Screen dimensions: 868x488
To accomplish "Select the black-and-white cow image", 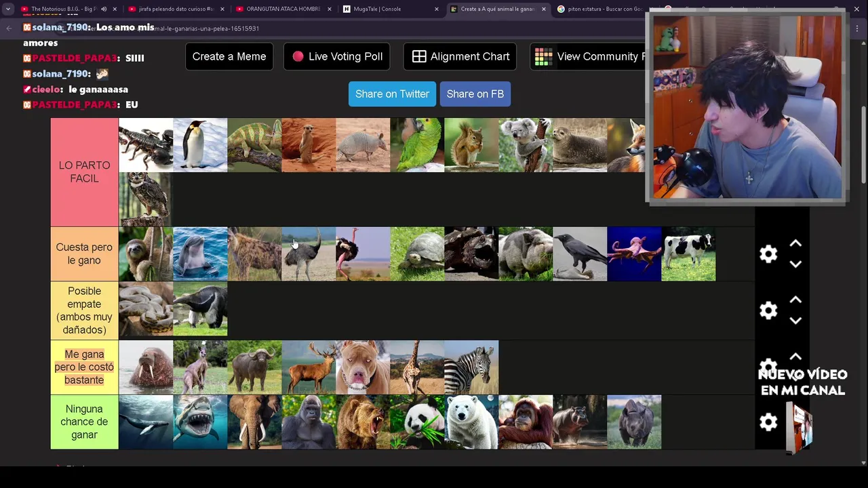I will pos(688,254).
